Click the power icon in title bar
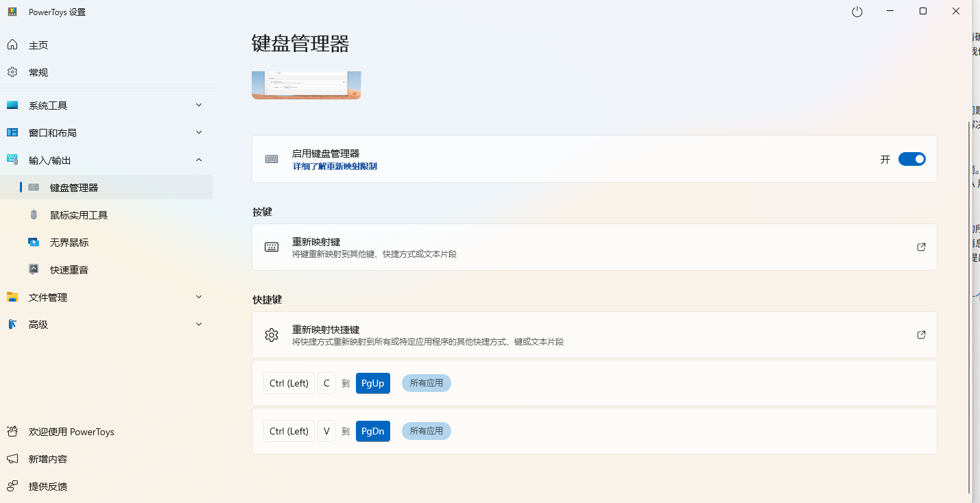The width and height of the screenshot is (980, 503). click(857, 12)
